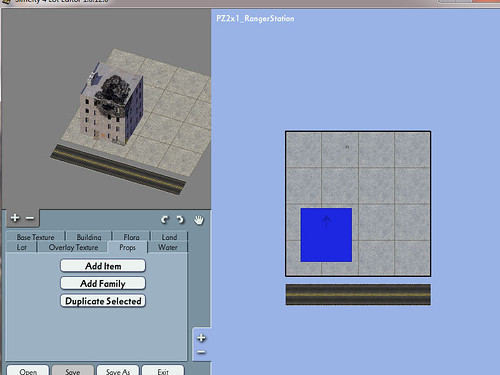The height and width of the screenshot is (375, 500).
Task: Switch to the Flora tab
Action: point(131,237)
